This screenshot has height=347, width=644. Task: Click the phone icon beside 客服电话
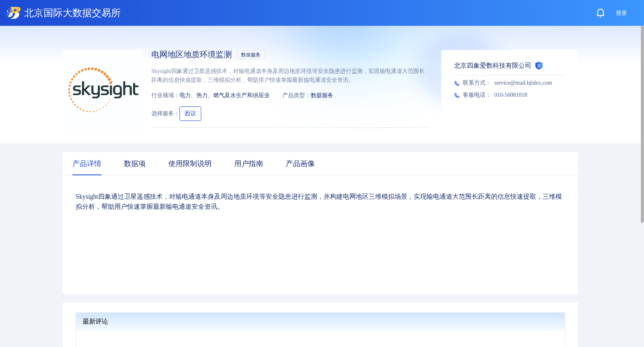(457, 96)
